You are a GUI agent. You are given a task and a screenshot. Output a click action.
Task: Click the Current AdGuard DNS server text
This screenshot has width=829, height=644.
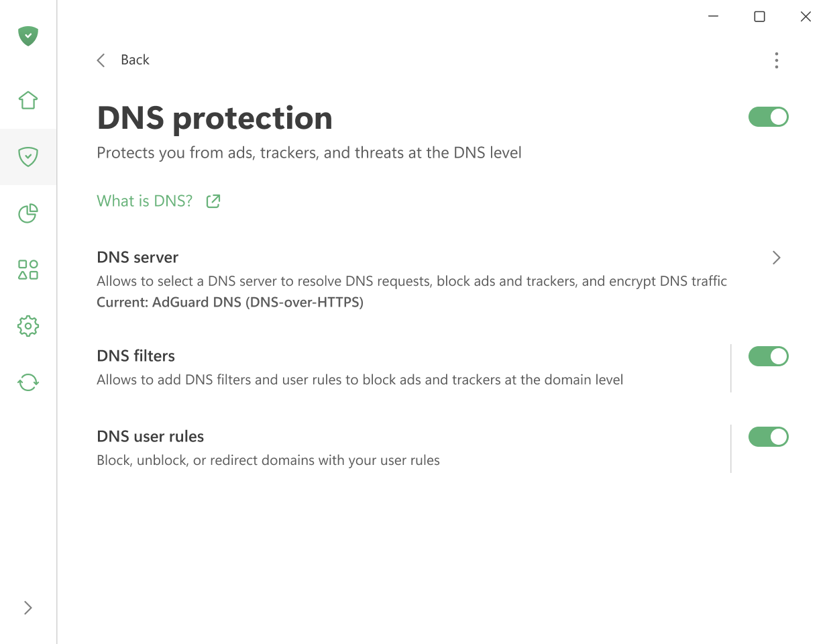click(230, 302)
